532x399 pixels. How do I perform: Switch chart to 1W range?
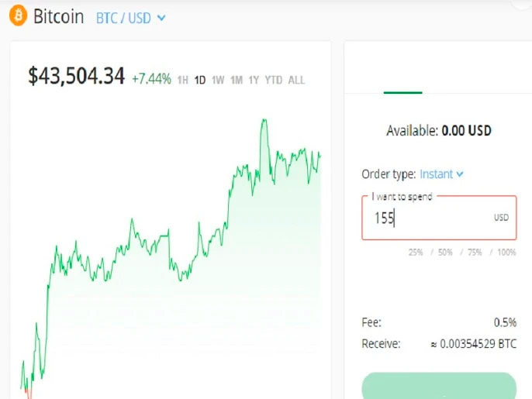tap(218, 80)
